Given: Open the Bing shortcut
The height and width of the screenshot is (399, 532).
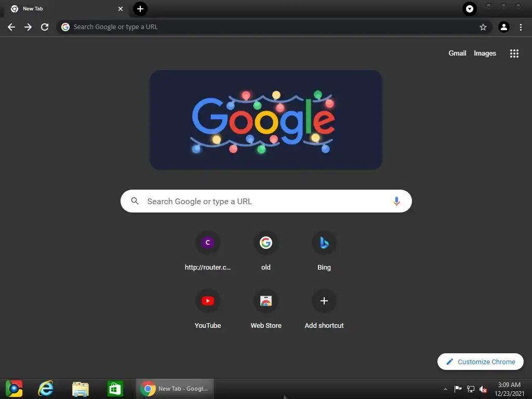Looking at the screenshot, I should [324, 251].
